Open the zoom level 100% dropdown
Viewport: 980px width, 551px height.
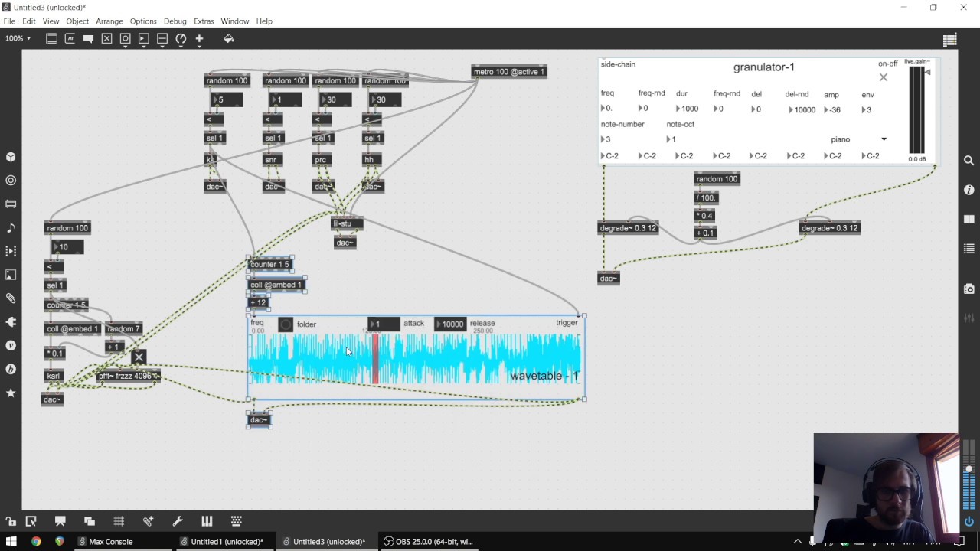click(18, 38)
